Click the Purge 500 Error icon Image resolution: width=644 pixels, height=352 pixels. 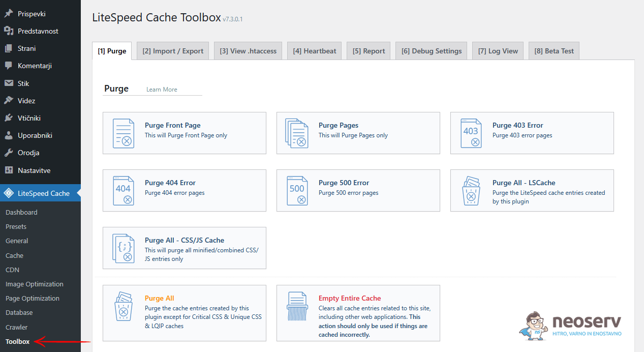click(297, 191)
